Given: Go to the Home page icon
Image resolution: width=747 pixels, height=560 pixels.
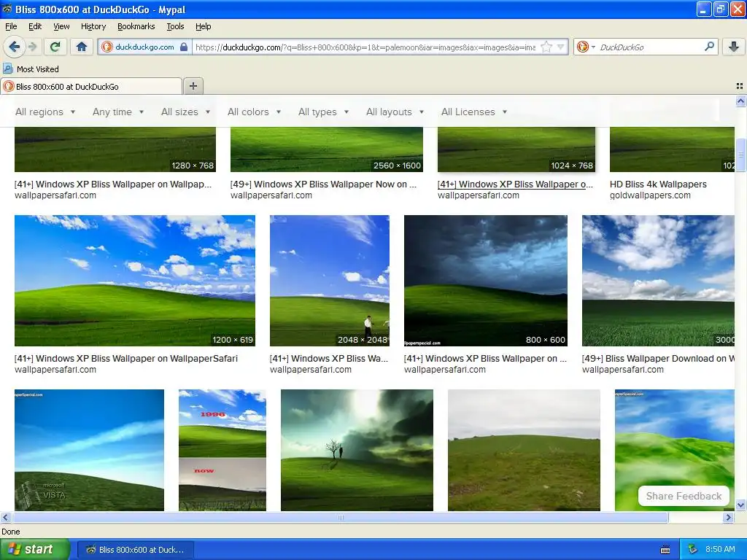Looking at the screenshot, I should (82, 47).
